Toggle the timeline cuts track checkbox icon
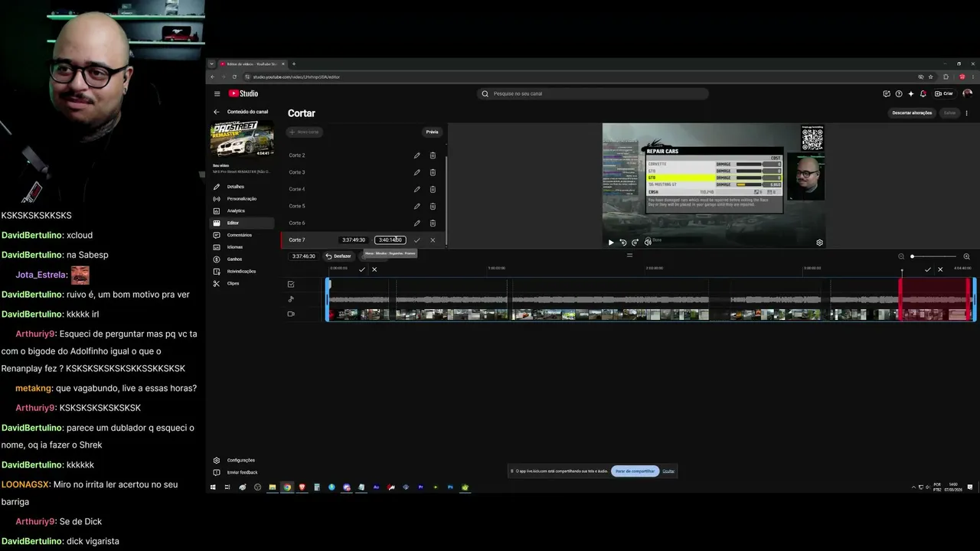980x551 pixels. click(x=291, y=284)
